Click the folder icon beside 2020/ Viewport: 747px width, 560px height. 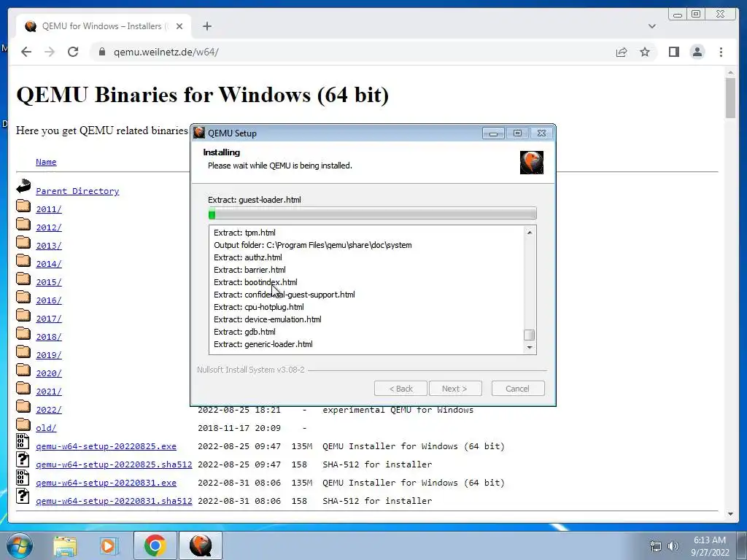tap(23, 370)
